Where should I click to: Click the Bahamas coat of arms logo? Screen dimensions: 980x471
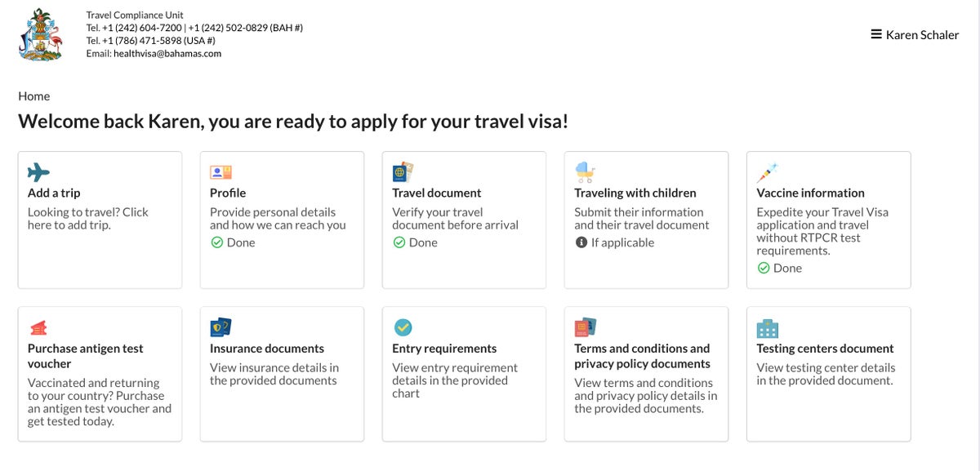pyautogui.click(x=40, y=34)
